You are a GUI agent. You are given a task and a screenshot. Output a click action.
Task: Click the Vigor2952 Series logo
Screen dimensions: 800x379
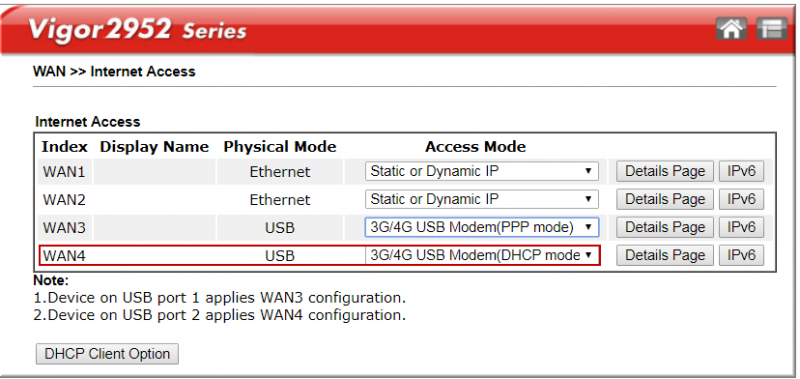pos(137,31)
